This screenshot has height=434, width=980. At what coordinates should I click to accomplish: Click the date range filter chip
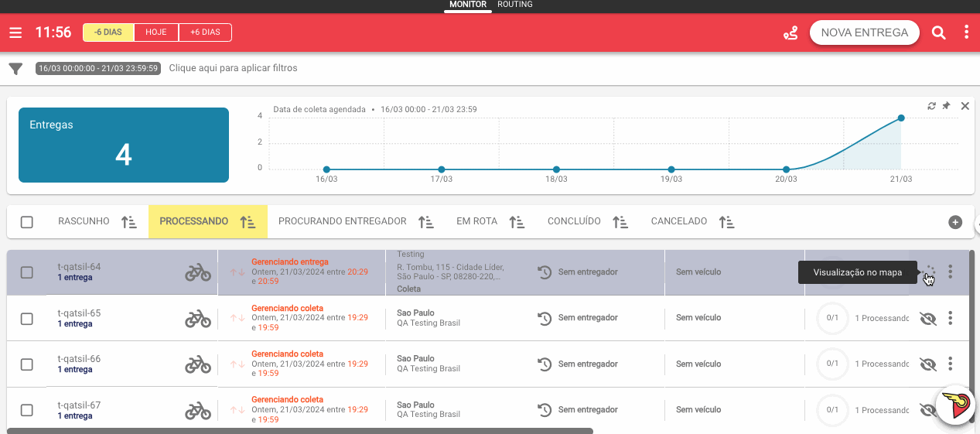click(98, 68)
